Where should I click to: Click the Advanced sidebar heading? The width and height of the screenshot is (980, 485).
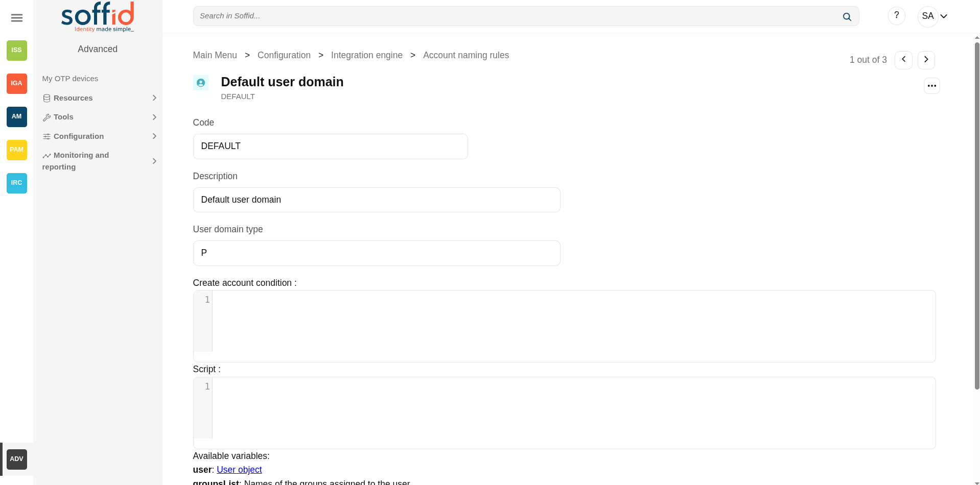[98, 49]
